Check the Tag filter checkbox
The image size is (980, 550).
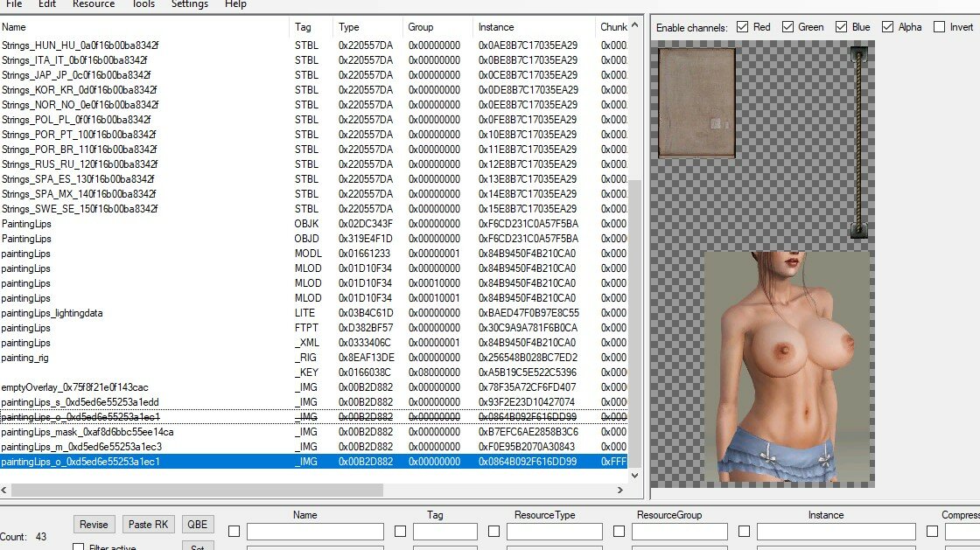click(400, 532)
